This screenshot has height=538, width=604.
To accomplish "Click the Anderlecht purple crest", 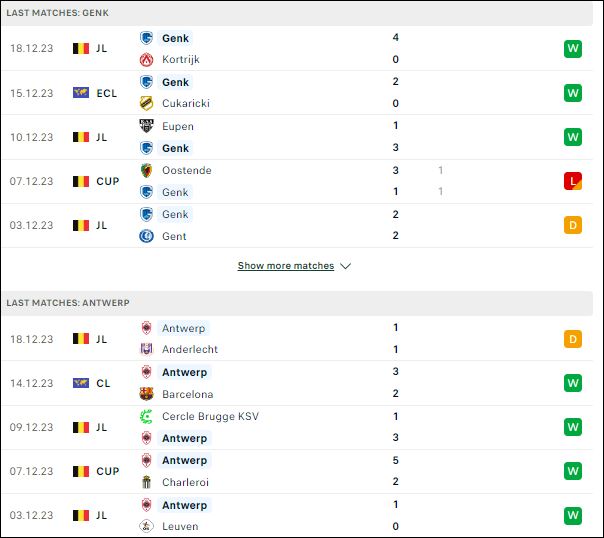I will (x=146, y=349).
